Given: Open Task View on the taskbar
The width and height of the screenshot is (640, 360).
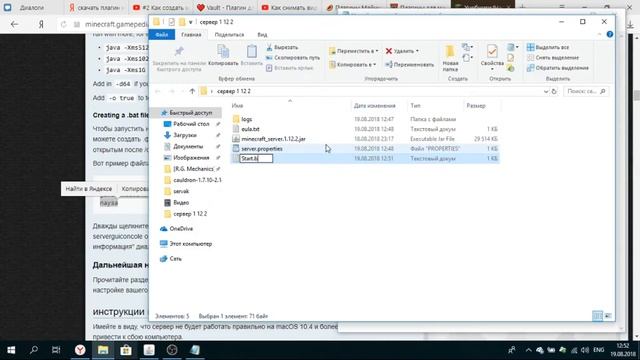Looking at the screenshot, I should point(56,350).
